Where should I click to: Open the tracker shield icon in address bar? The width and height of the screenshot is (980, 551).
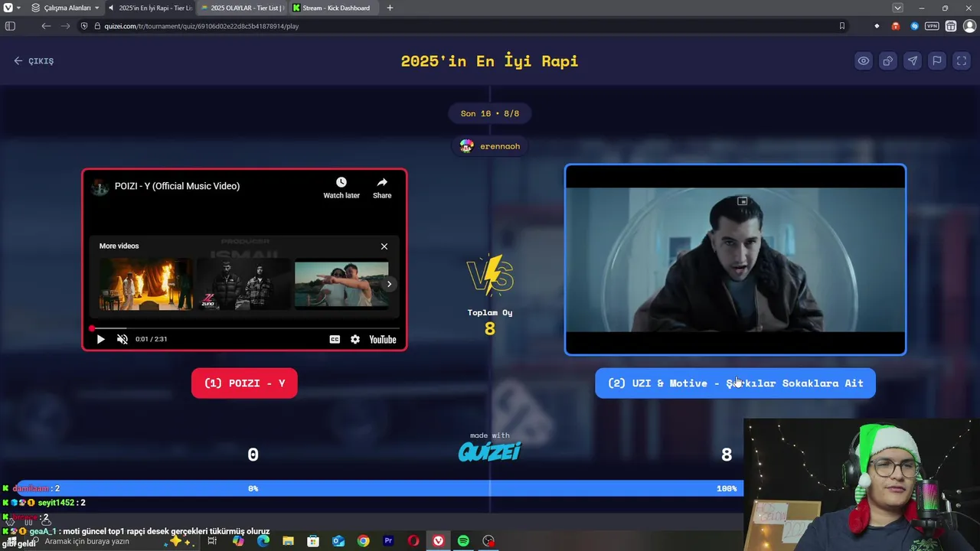84,26
